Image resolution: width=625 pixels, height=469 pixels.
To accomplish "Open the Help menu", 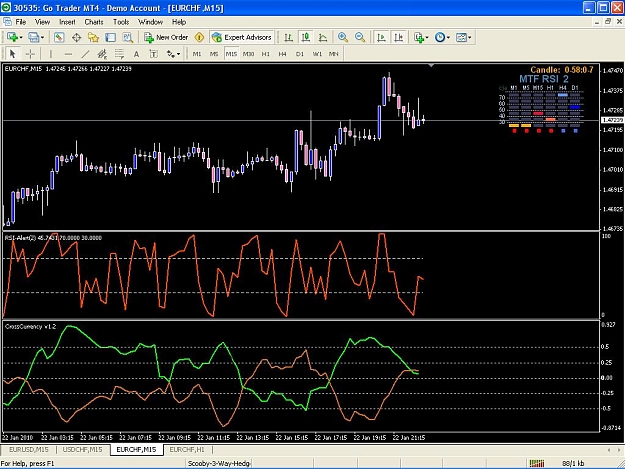I will [x=179, y=22].
